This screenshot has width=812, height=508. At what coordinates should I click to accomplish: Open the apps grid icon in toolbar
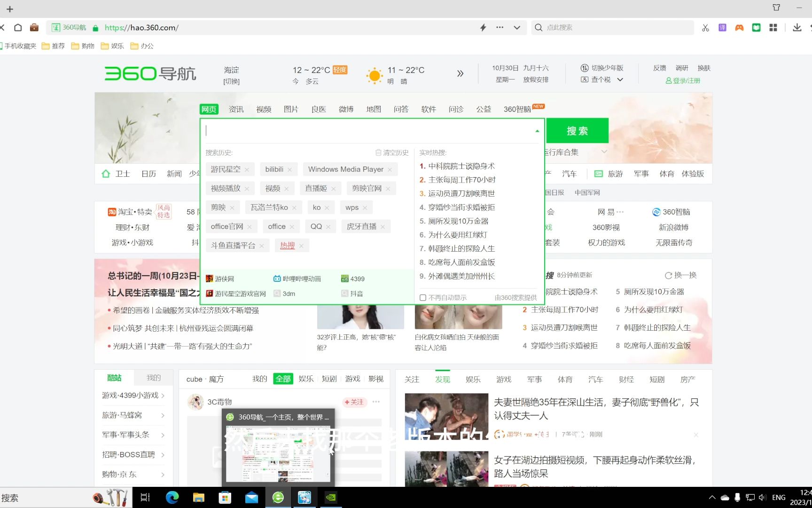point(773,27)
